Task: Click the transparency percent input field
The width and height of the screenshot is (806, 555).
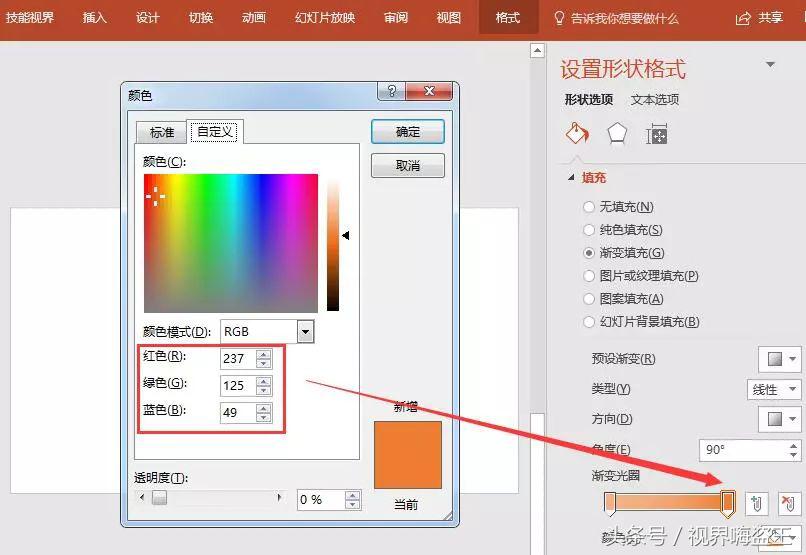Action: pos(321,500)
